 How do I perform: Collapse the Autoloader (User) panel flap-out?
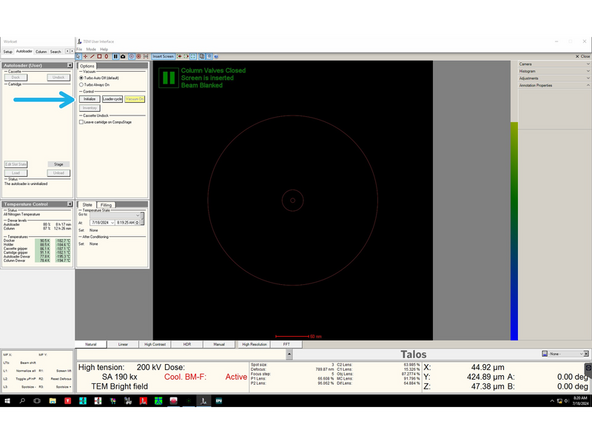70,65
